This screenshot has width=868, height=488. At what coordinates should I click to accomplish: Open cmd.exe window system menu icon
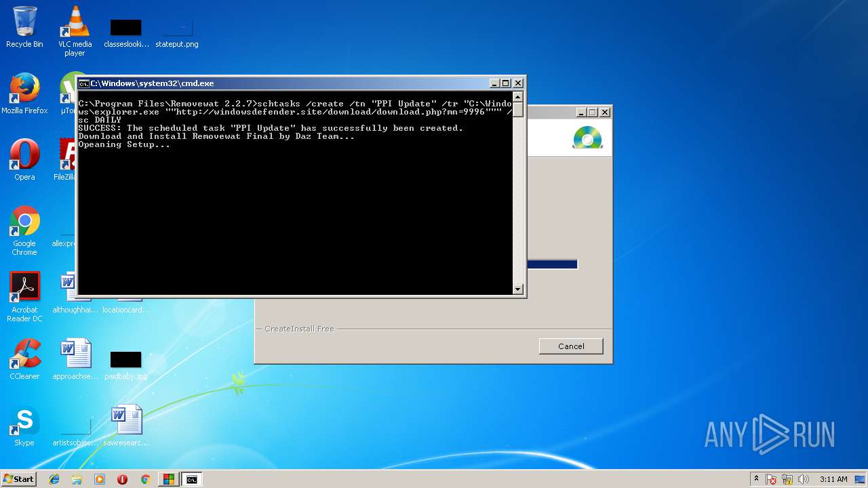coord(84,83)
